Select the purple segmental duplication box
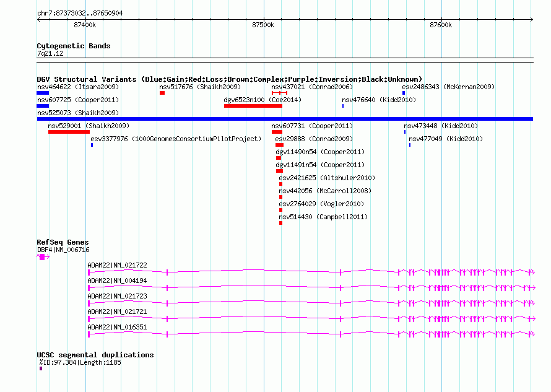The image size is (551, 392). (x=41, y=368)
